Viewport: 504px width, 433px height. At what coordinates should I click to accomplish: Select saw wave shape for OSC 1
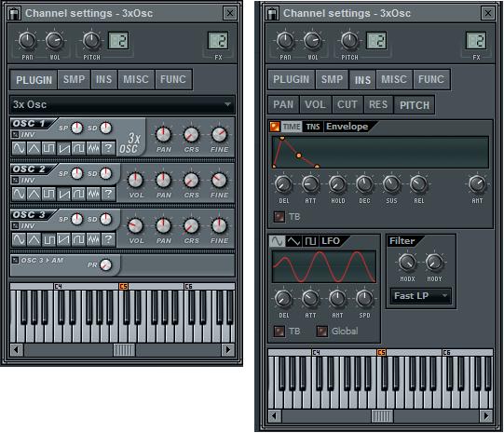point(63,148)
